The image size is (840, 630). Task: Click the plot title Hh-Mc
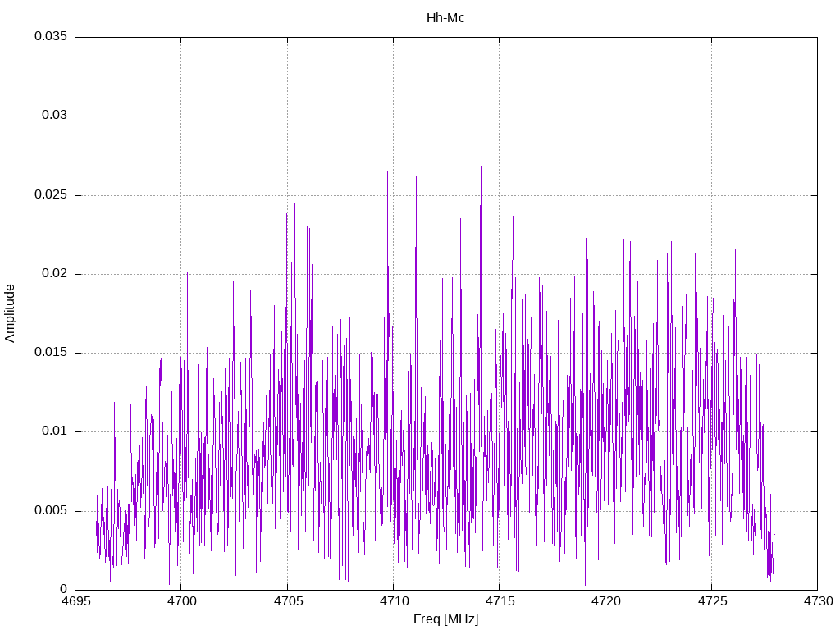tap(445, 18)
